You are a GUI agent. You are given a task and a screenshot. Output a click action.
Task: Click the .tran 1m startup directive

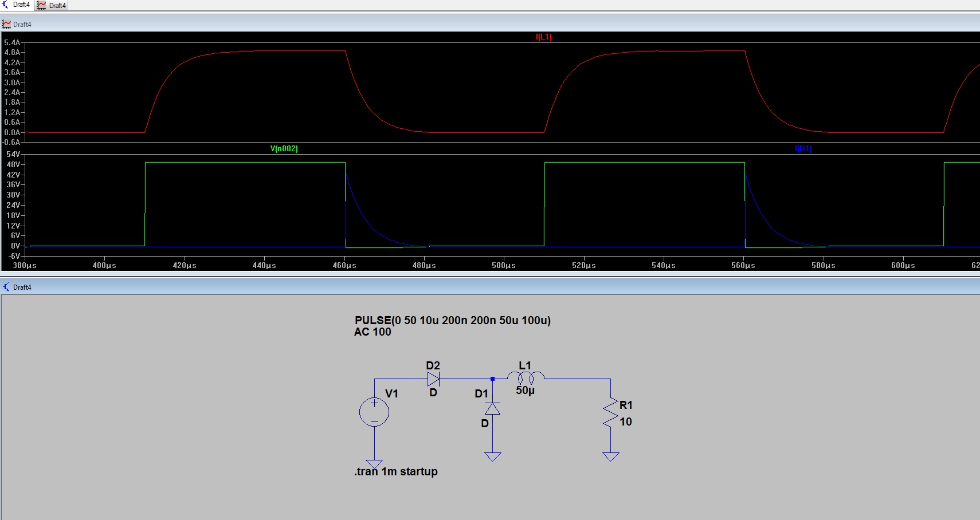tap(396, 472)
